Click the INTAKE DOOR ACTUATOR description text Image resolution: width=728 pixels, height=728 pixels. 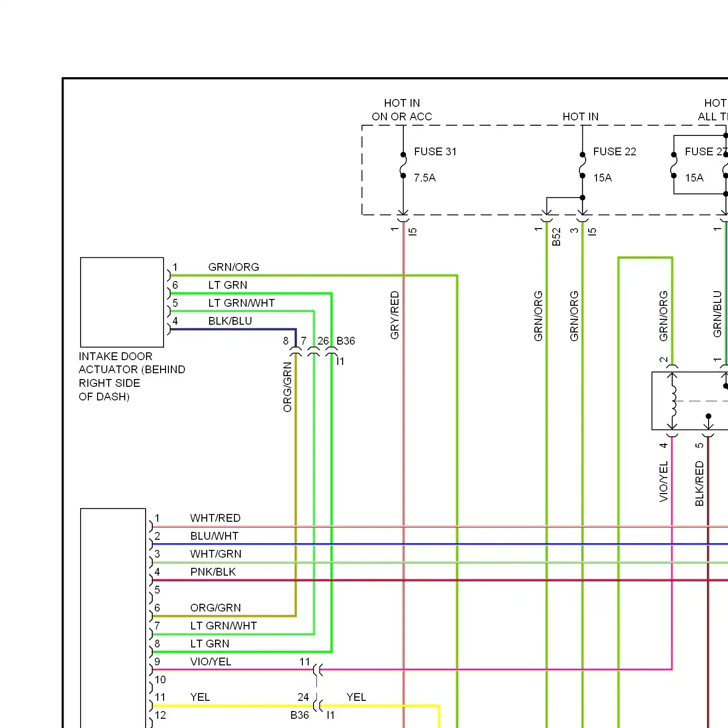[x=132, y=376]
